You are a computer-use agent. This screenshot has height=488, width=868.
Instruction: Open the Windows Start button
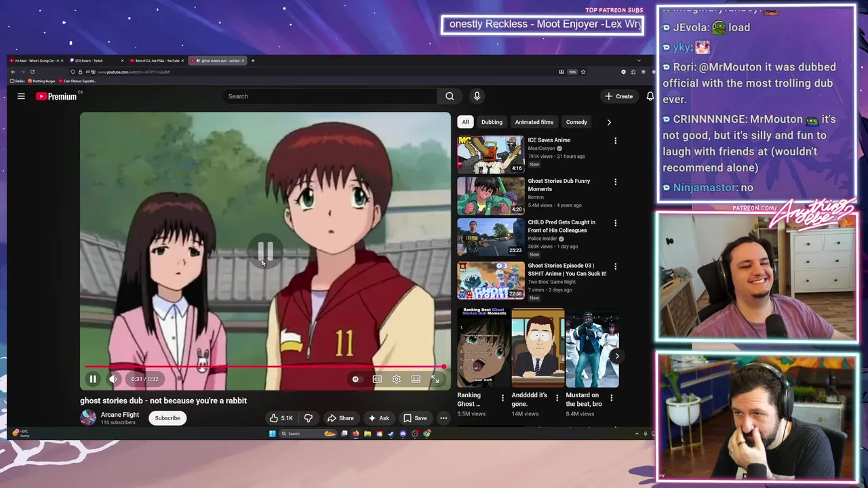point(273,434)
